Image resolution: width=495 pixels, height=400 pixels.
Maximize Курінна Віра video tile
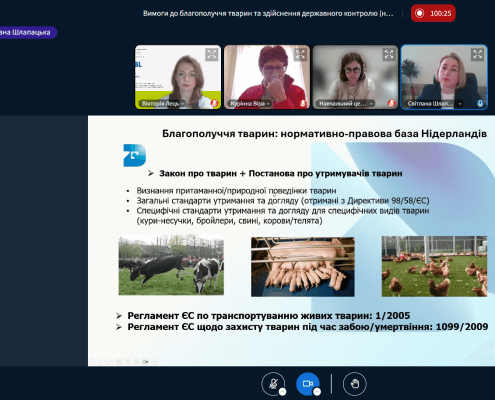300,54
